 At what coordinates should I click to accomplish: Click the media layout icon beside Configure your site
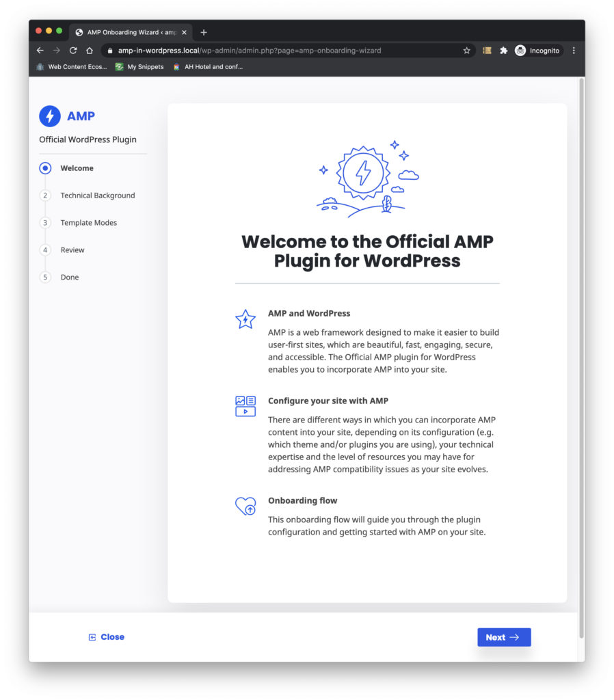click(245, 406)
